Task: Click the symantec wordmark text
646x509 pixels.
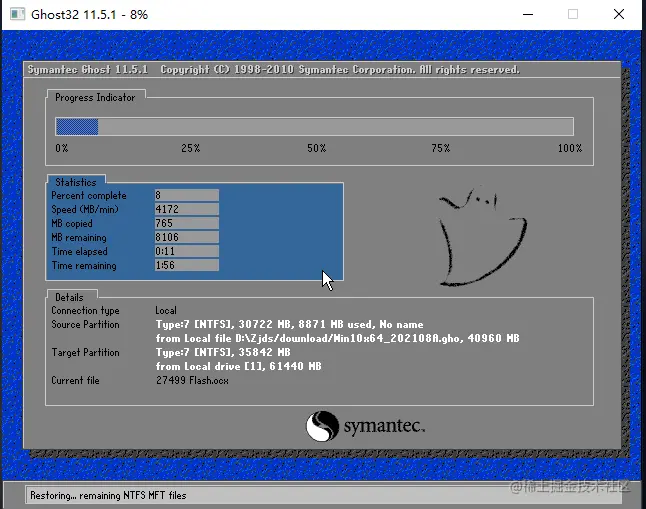Action: (384, 426)
